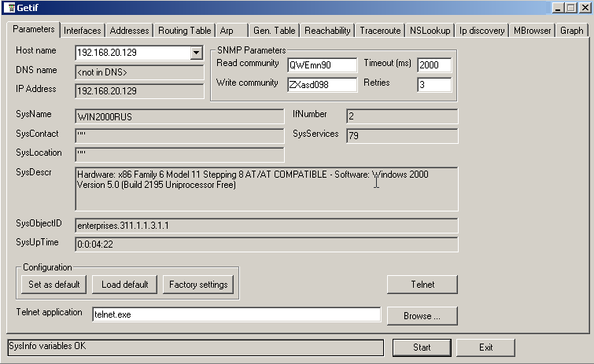Select the NSLookup tab

(430, 31)
